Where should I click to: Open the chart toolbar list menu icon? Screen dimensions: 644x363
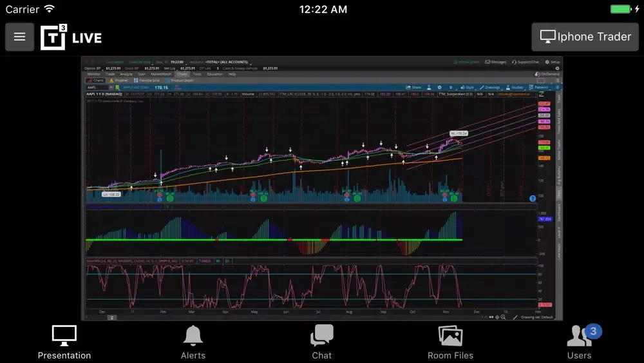point(557,88)
